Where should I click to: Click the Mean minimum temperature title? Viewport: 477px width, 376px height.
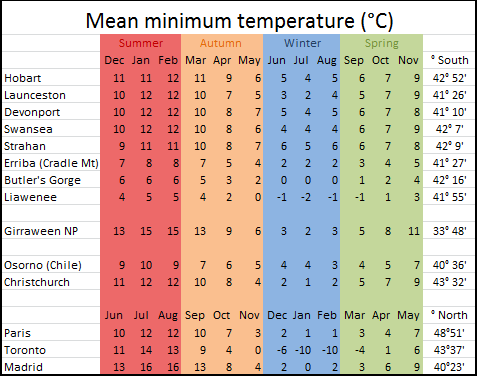point(239,21)
